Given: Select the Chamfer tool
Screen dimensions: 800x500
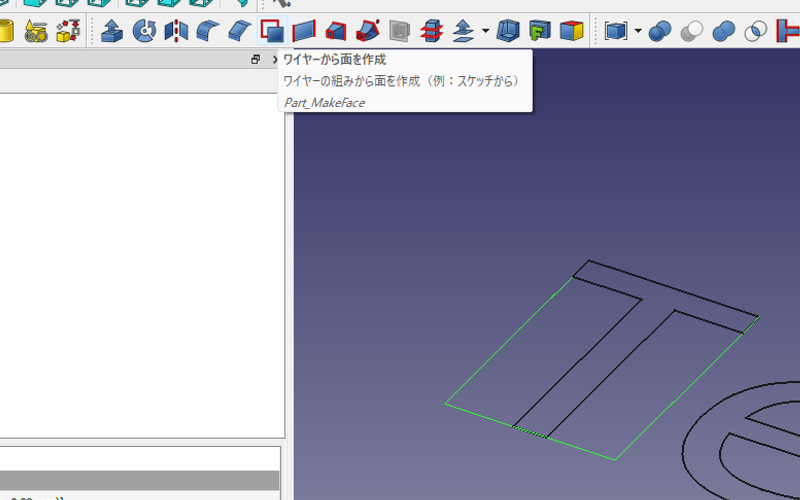Looking at the screenshot, I should [x=239, y=31].
